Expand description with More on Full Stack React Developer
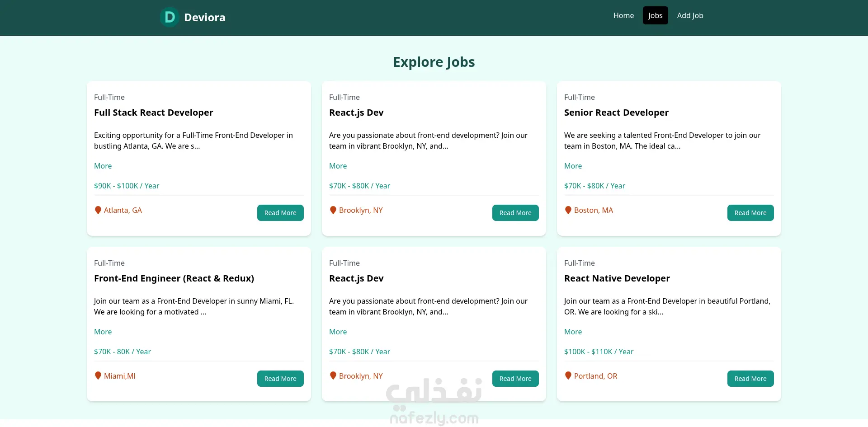 coord(103,166)
